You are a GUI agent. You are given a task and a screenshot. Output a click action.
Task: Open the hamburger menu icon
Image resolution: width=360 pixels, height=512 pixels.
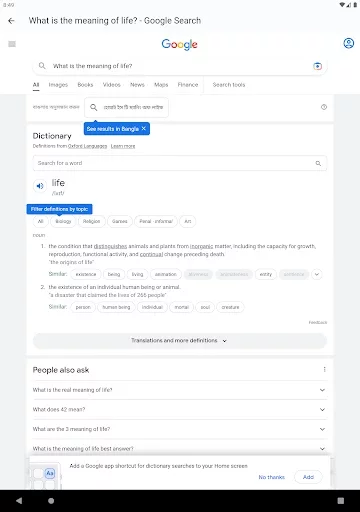coord(12,44)
